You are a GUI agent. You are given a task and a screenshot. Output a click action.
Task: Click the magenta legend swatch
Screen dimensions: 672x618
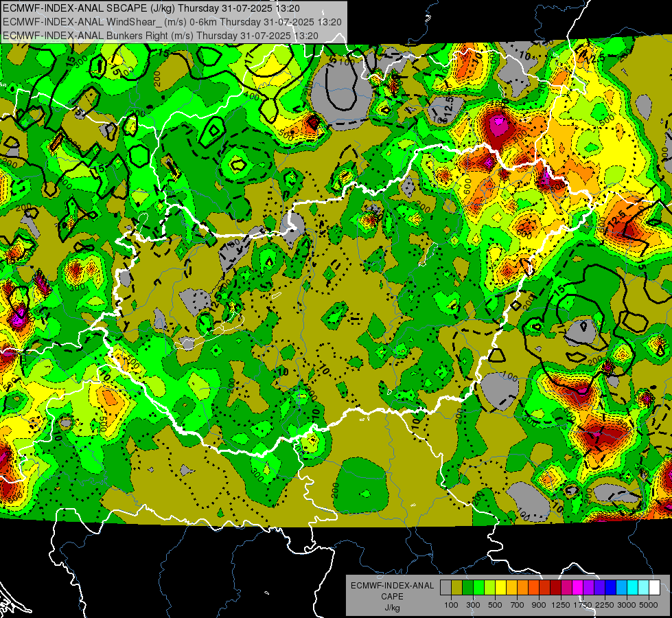click(578, 588)
